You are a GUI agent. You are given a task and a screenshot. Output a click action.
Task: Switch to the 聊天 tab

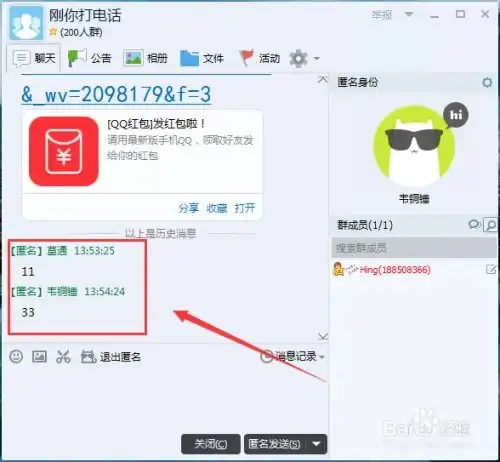click(x=34, y=58)
